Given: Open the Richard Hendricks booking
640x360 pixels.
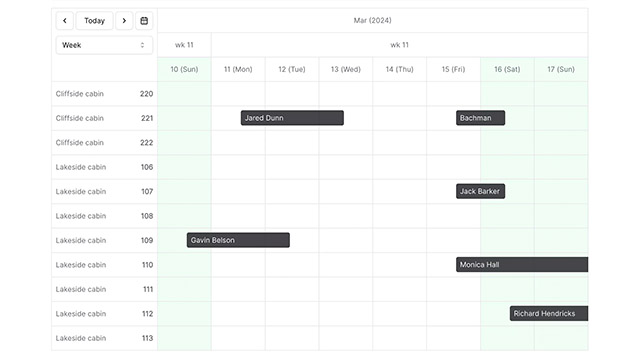Looking at the screenshot, I should [549, 313].
